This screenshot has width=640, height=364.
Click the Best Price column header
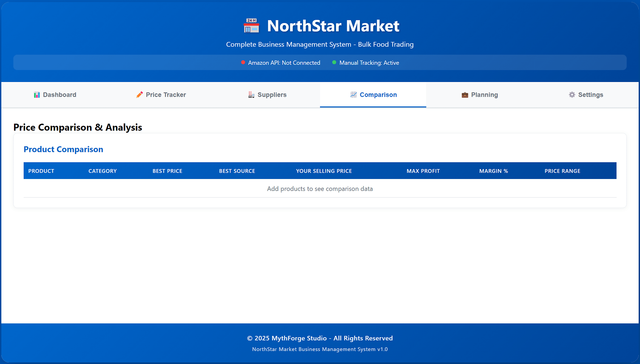click(167, 171)
